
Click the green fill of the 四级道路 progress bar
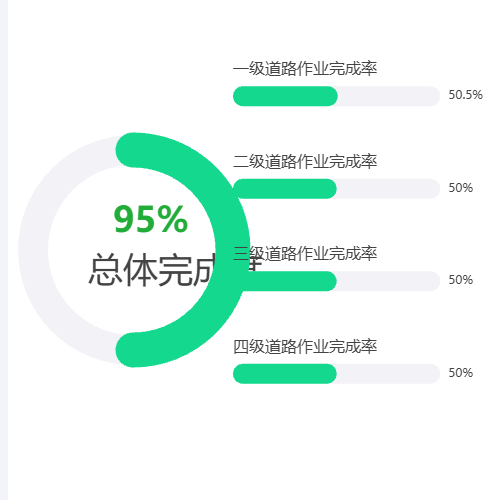[285, 374]
